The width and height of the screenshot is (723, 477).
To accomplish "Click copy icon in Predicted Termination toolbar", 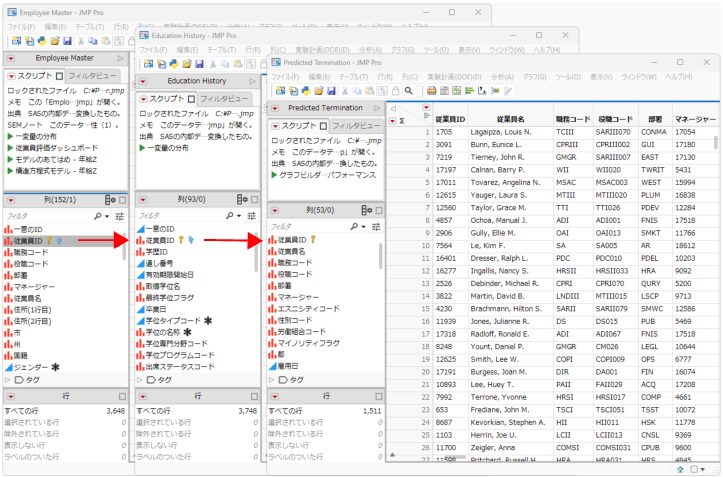I will 357,91.
